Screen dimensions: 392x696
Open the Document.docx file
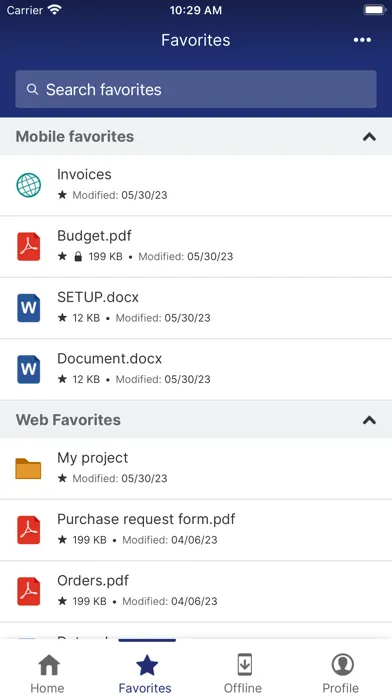point(196,369)
